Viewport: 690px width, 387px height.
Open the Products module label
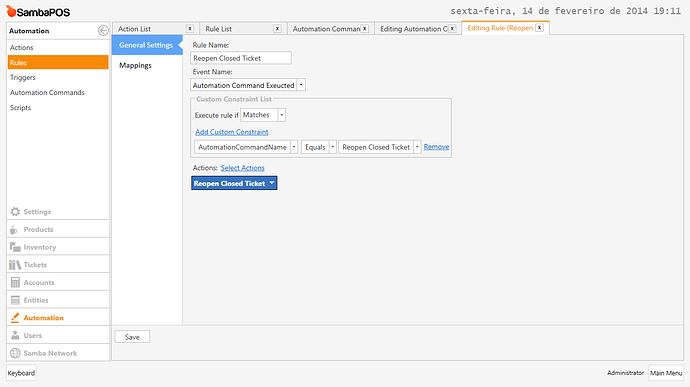click(x=38, y=229)
